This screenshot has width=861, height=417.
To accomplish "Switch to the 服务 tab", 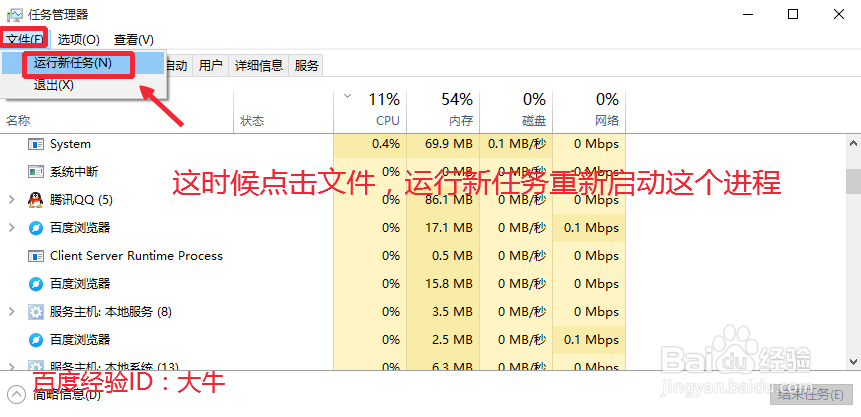I will pos(306,66).
